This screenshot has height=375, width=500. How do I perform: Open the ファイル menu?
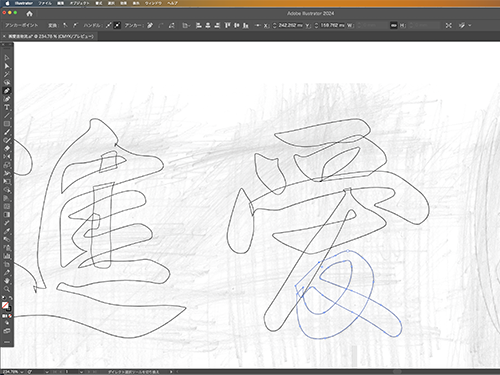(x=45, y=3)
